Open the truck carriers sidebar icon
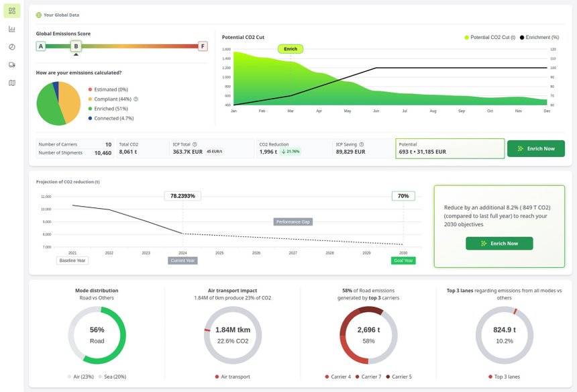 12,65
